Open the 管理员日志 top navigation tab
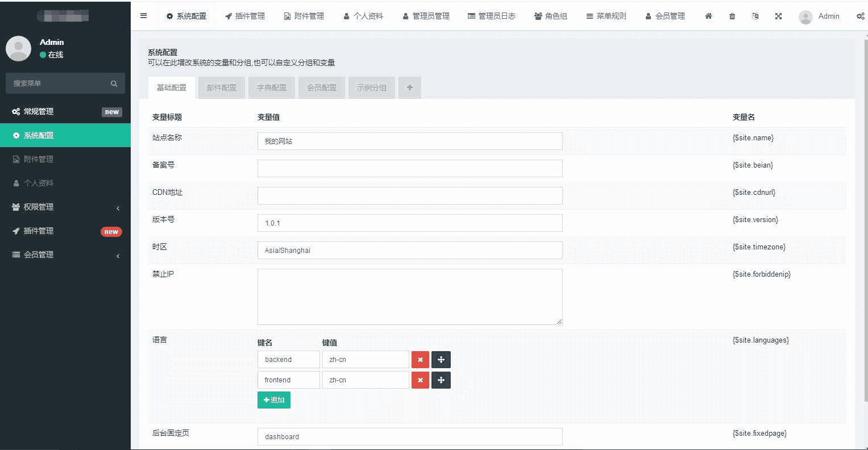868x450 pixels. coord(492,16)
